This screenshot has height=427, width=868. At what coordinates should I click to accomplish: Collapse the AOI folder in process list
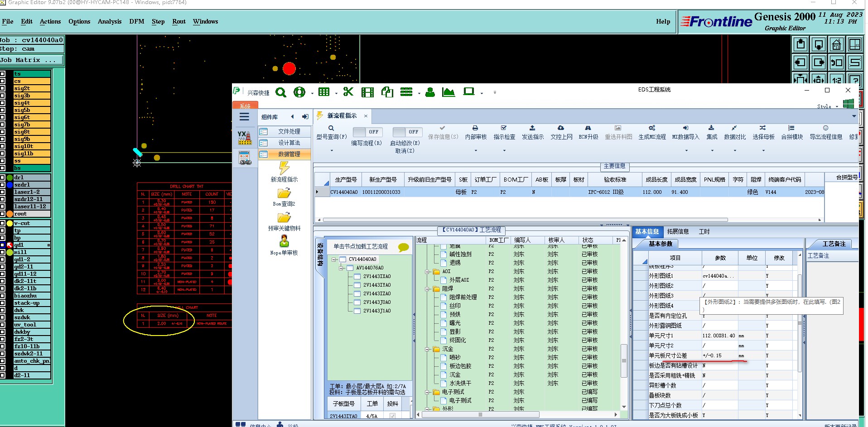point(427,272)
